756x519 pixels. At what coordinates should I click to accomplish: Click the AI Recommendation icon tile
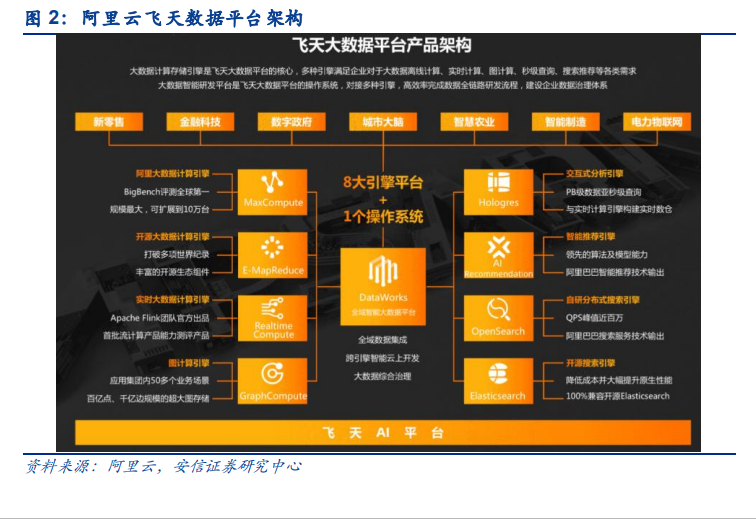tap(499, 255)
